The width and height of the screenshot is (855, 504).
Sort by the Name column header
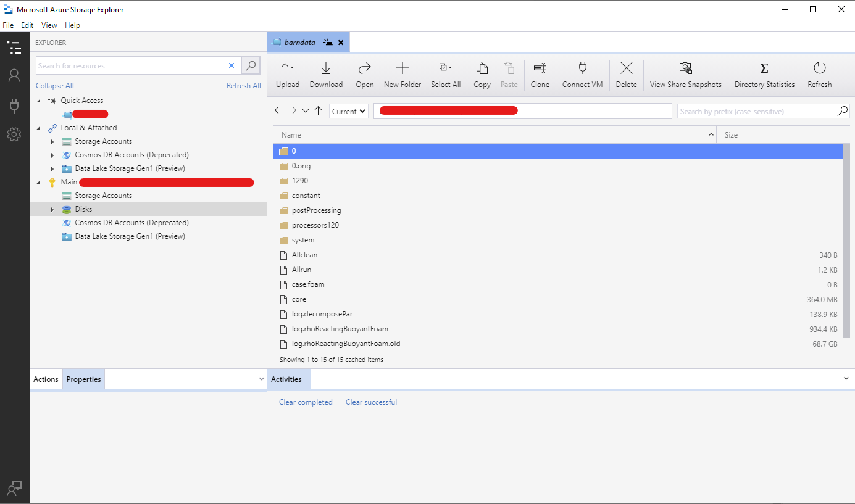point(495,134)
